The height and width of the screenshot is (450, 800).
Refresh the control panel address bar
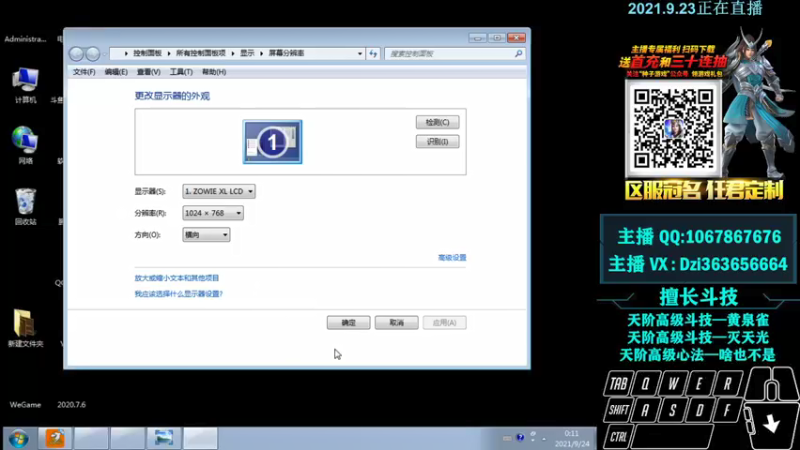(x=373, y=54)
